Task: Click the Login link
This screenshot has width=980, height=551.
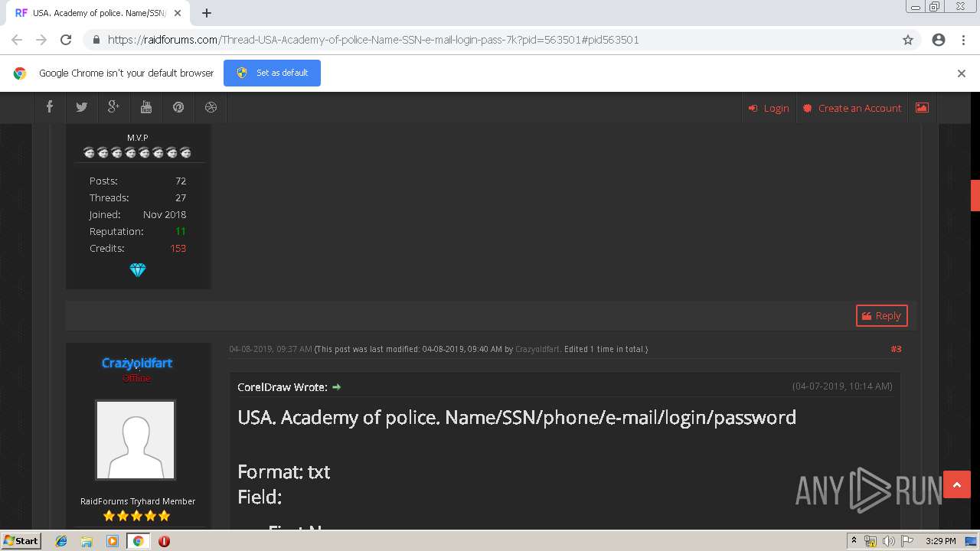Action: (x=769, y=108)
